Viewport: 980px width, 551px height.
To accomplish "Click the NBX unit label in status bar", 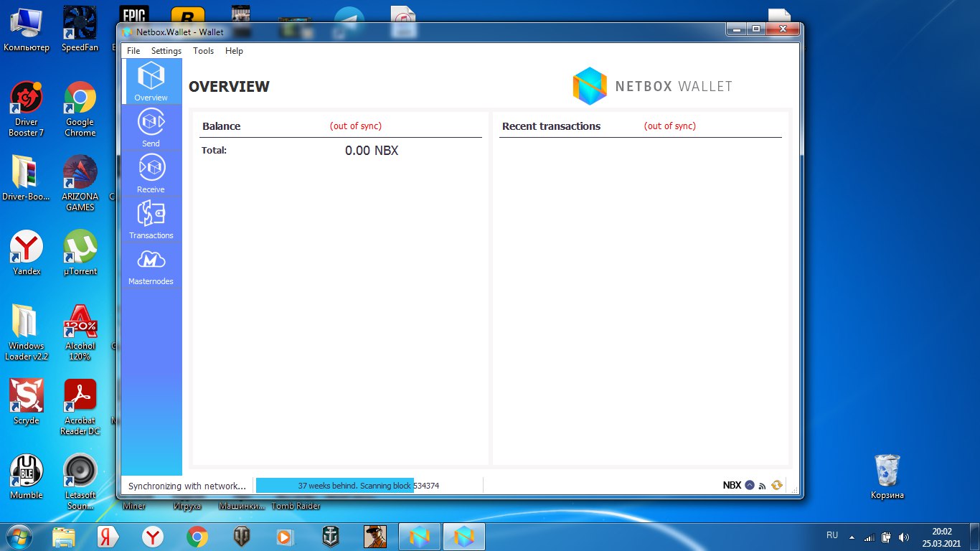I will click(732, 485).
